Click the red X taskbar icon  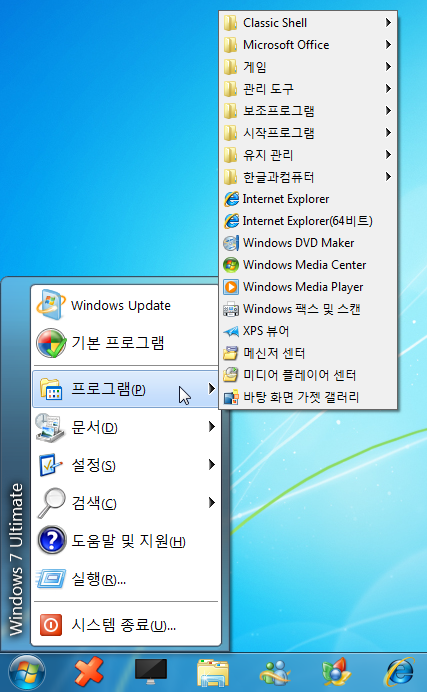tap(89, 672)
